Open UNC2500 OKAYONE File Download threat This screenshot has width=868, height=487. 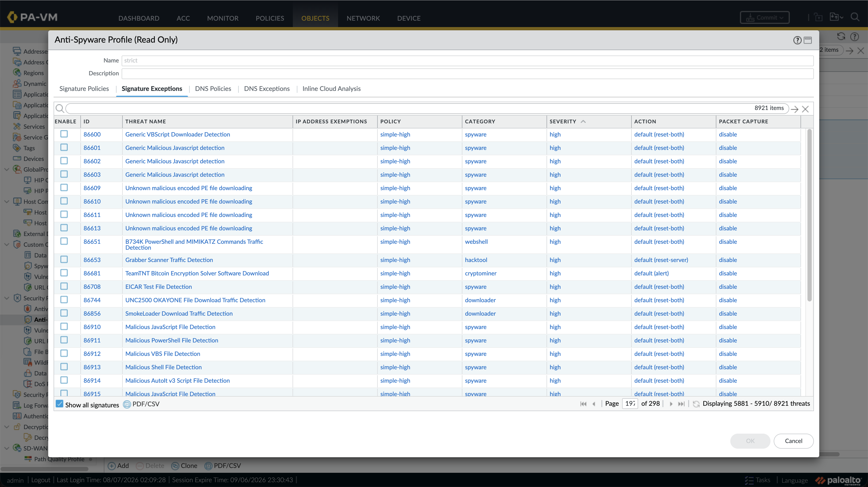[195, 300]
